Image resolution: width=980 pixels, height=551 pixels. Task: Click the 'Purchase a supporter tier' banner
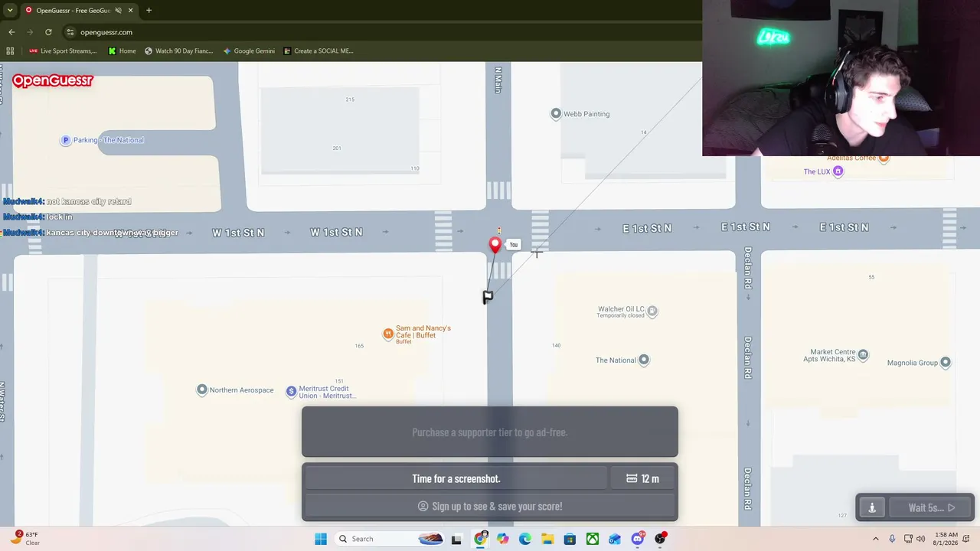coord(490,432)
